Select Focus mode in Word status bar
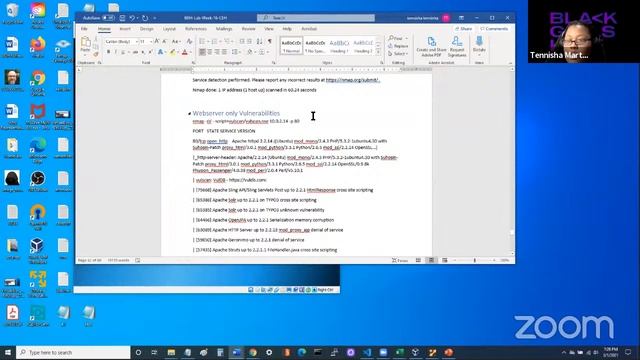The width and height of the screenshot is (640, 360). point(400,260)
